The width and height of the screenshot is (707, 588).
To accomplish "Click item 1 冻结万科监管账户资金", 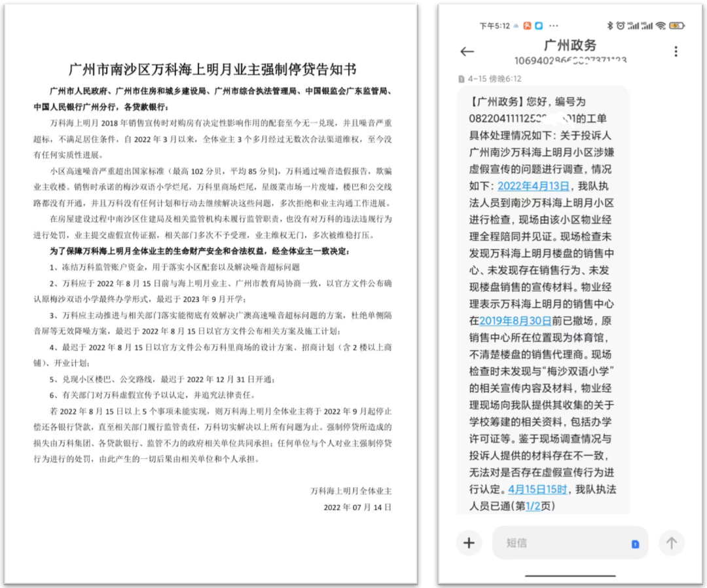I will 175,267.
